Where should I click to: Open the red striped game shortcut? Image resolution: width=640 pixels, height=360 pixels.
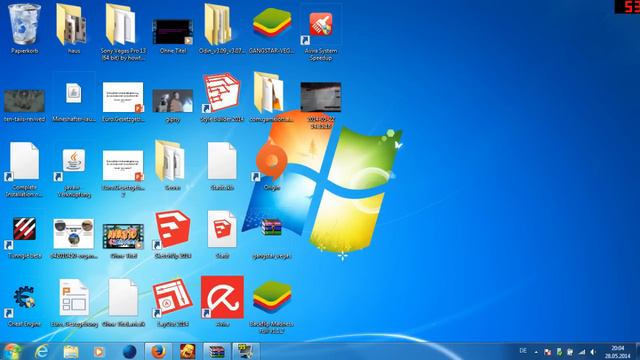[x=24, y=238]
